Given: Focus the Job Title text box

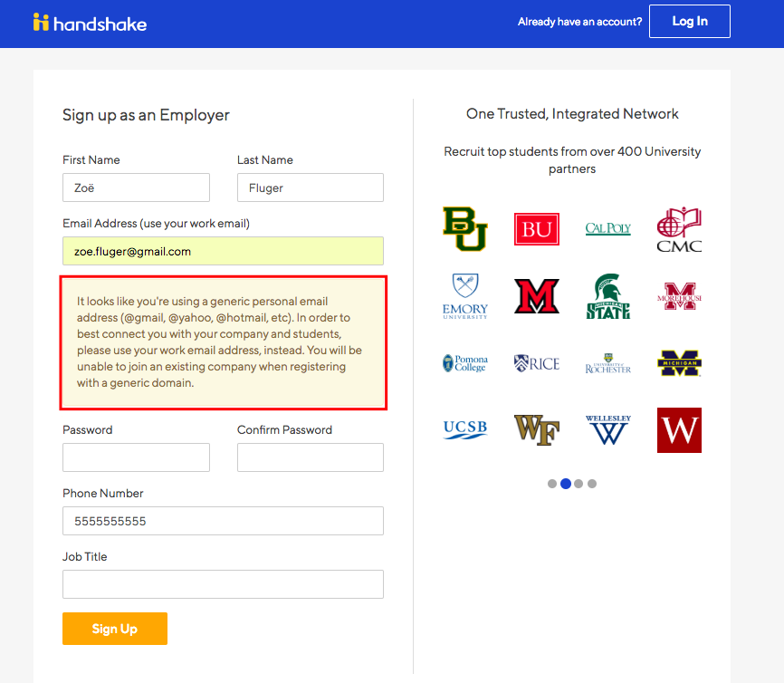Looking at the screenshot, I should pyautogui.click(x=223, y=584).
